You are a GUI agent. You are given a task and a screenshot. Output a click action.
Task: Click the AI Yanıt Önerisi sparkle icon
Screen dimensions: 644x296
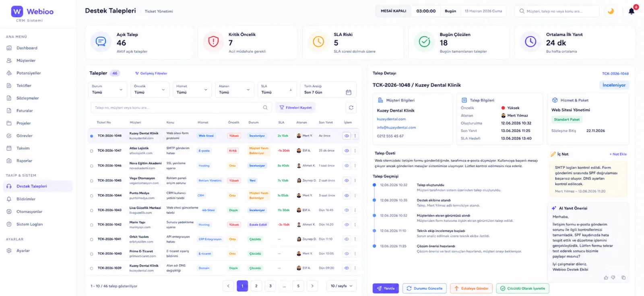[554, 208]
